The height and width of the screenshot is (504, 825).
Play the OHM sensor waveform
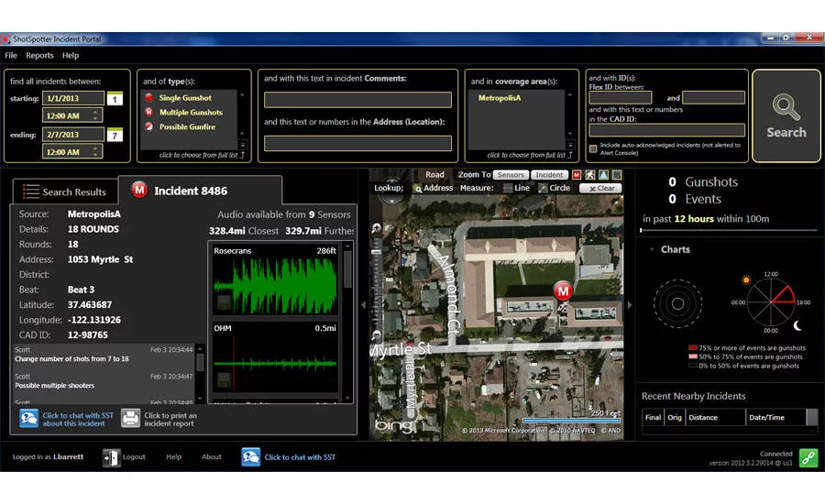pos(275,363)
